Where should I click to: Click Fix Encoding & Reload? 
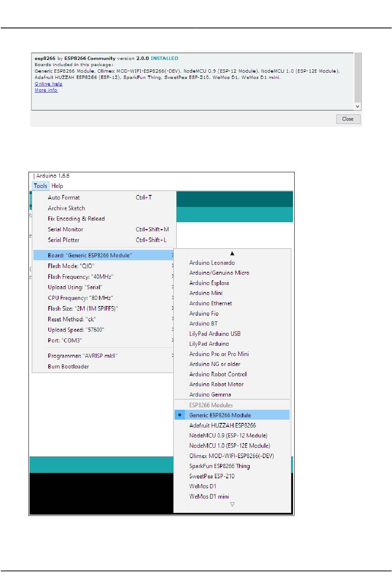tap(104, 219)
